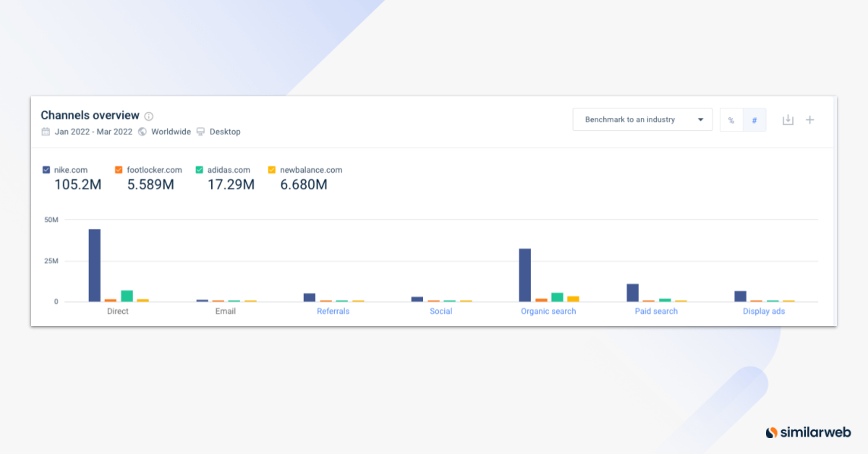The height and width of the screenshot is (454, 868).
Task: Click the 105.2M nike.com total
Action: (78, 185)
